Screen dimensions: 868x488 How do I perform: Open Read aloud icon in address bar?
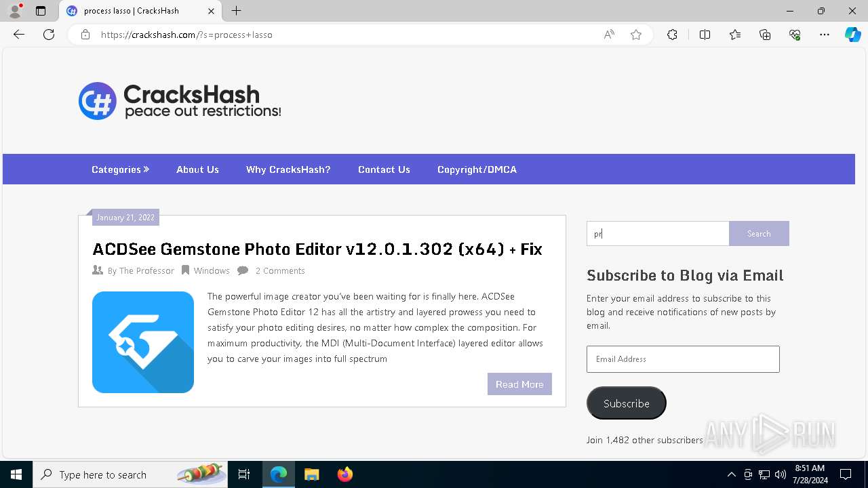click(609, 35)
